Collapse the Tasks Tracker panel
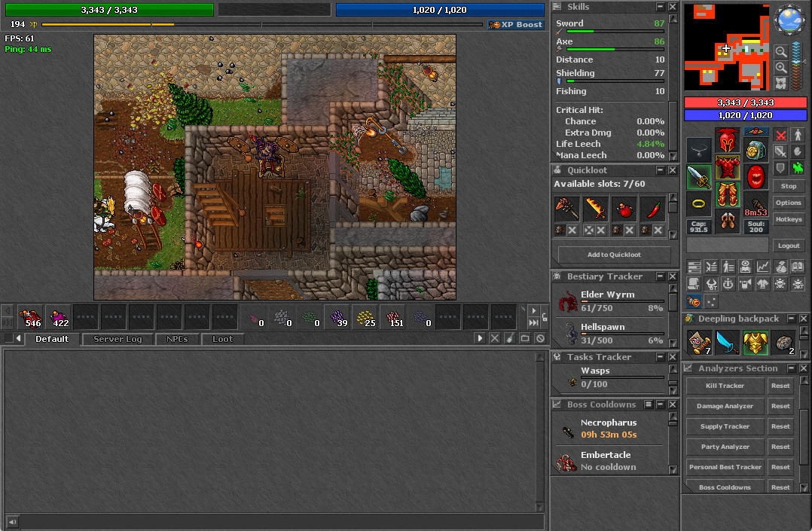Viewport: 812px width, 531px height. [x=661, y=357]
